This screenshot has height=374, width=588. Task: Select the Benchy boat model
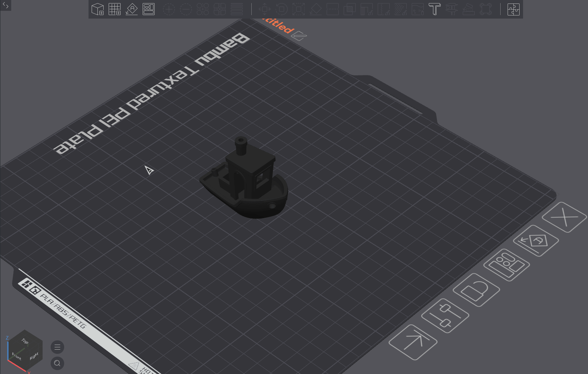(x=244, y=179)
